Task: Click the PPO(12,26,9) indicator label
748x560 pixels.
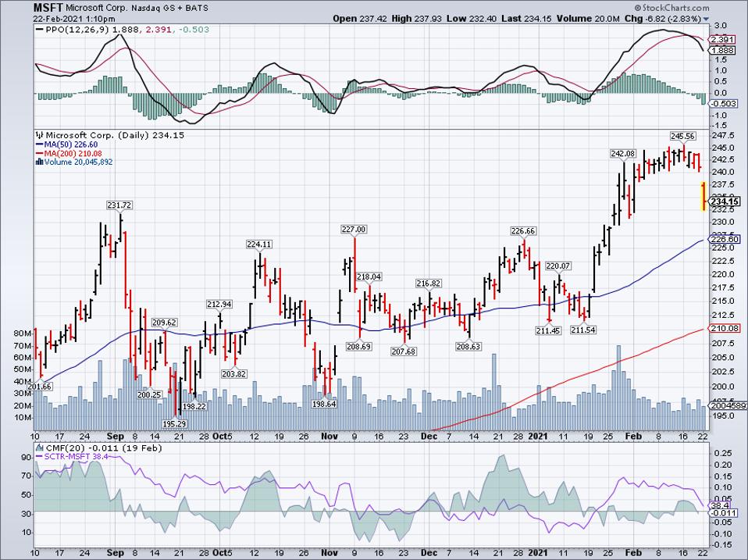Action: click(x=77, y=30)
